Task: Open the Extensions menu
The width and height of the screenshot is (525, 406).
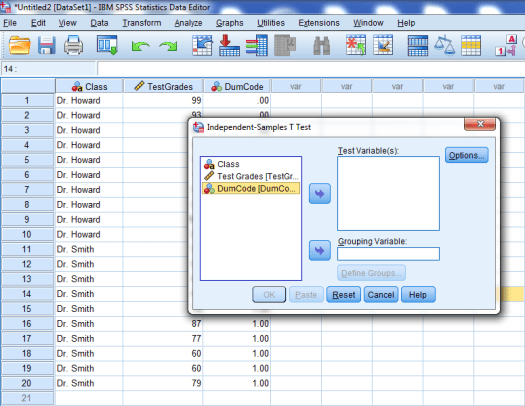Action: tap(319, 23)
